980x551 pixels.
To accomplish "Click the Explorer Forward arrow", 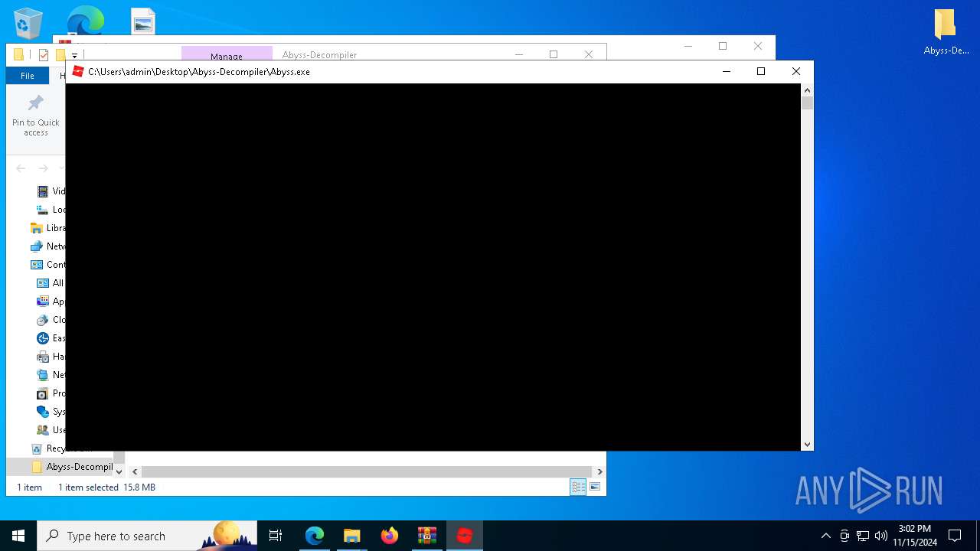I will 44,168.
